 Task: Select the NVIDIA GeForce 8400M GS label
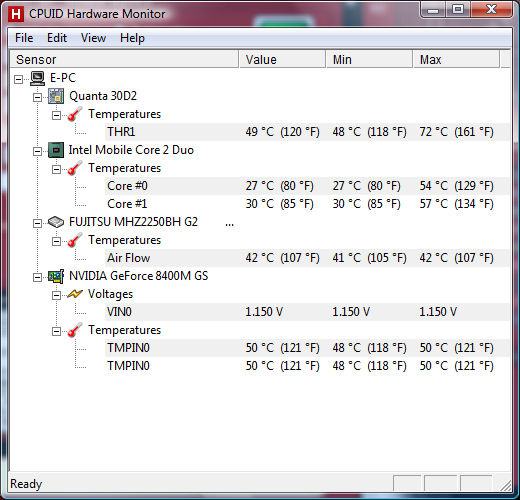[138, 276]
